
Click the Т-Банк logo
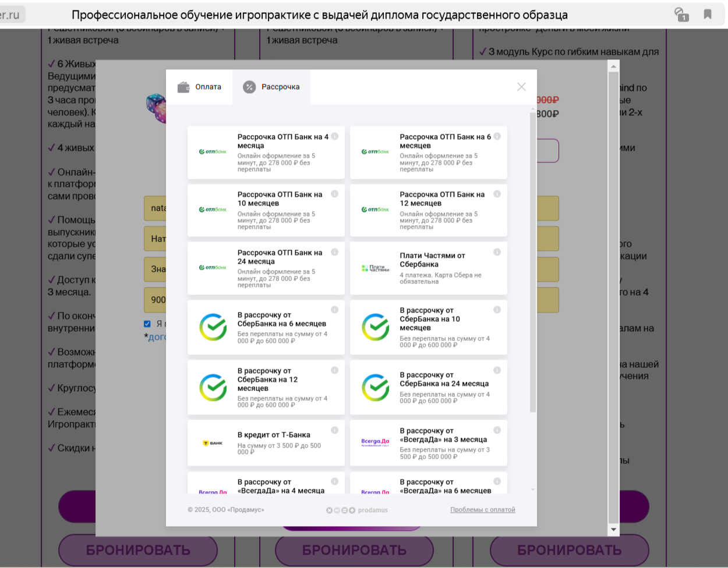213,443
